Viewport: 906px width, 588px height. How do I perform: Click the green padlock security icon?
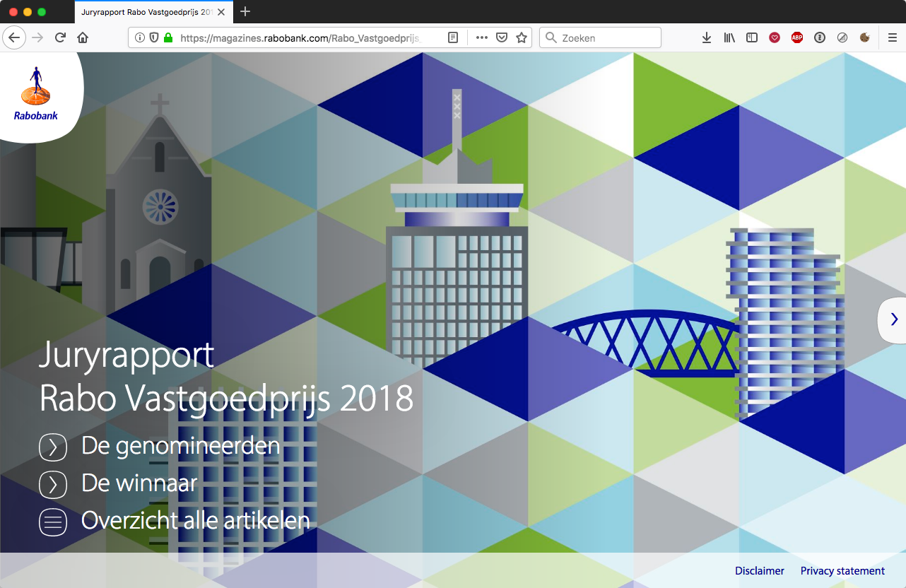pos(168,38)
